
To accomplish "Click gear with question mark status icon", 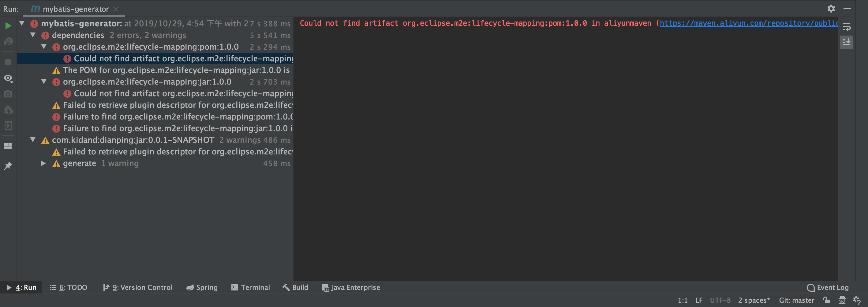I will pyautogui.click(x=857, y=300).
